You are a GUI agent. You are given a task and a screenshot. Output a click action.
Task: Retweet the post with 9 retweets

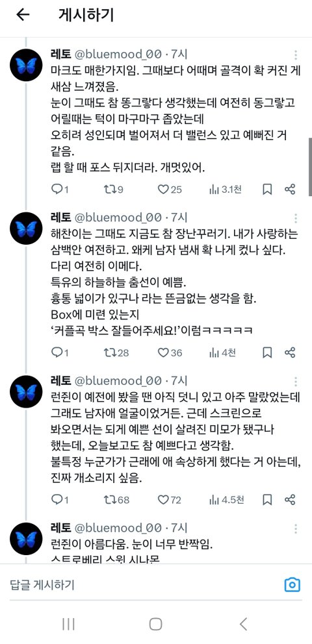tap(113, 190)
